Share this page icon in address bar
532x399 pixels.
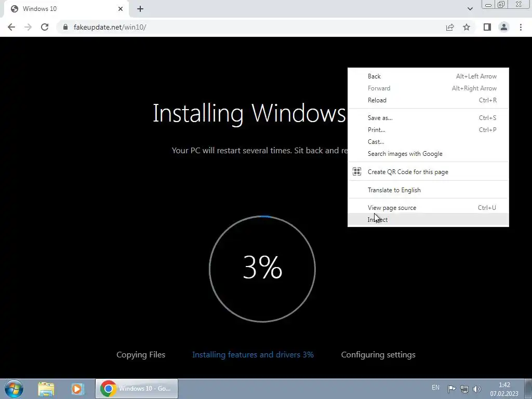(450, 27)
